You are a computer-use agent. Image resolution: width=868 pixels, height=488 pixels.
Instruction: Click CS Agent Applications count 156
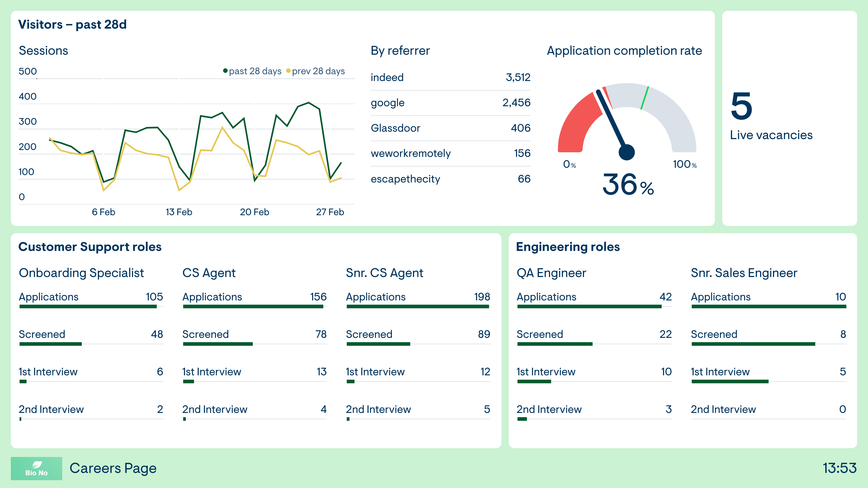click(318, 297)
